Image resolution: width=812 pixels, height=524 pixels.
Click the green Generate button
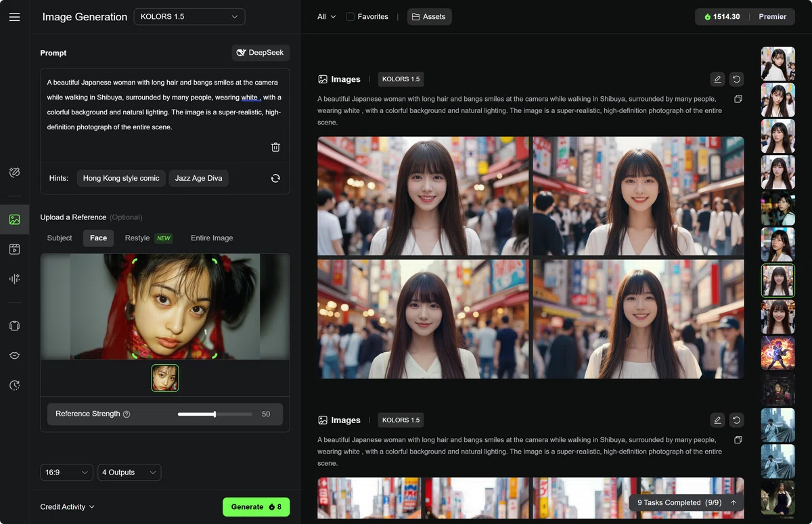(x=256, y=507)
